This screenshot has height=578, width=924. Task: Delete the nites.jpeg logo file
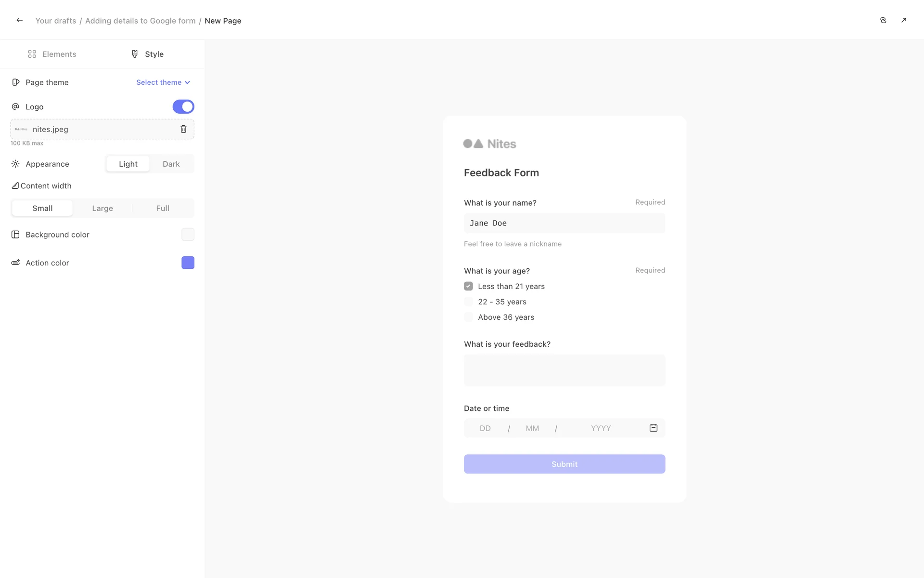pyautogui.click(x=183, y=129)
